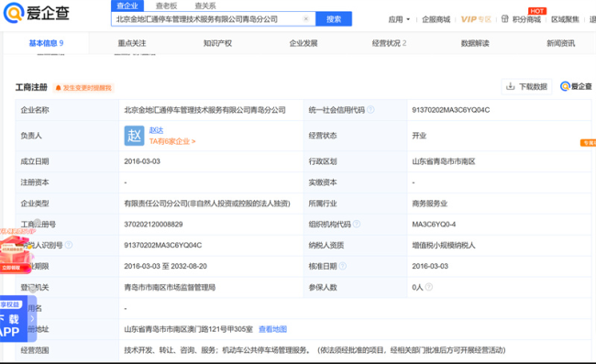The width and height of the screenshot is (596, 364).
Task: Click the help icon beside 参保人数 0人
Action: (x=429, y=287)
